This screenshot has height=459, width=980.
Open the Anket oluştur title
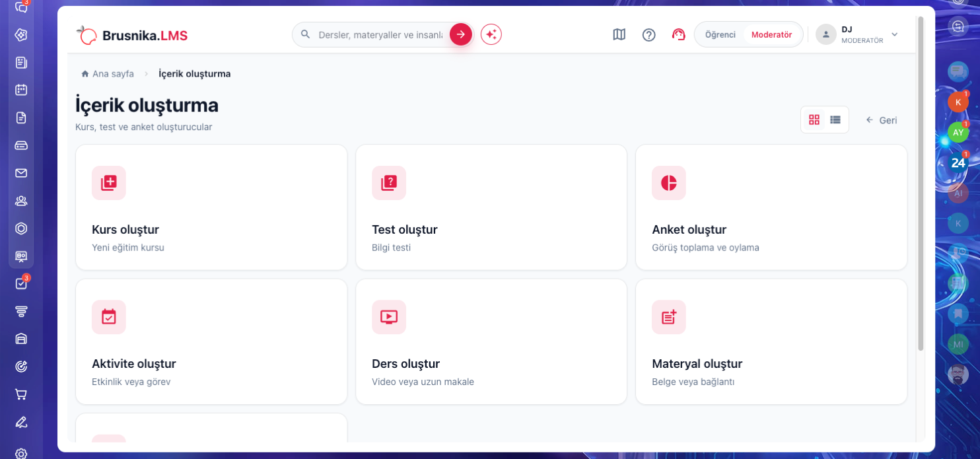coord(689,230)
